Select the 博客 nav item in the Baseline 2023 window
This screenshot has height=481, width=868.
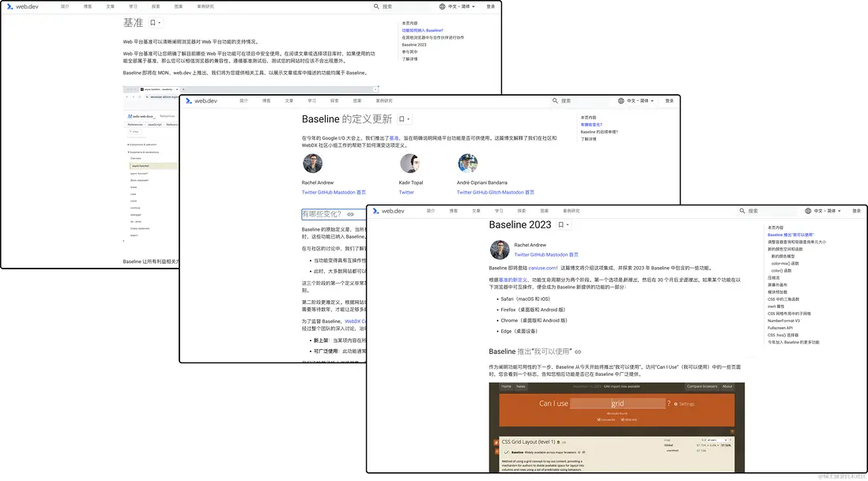click(x=454, y=211)
